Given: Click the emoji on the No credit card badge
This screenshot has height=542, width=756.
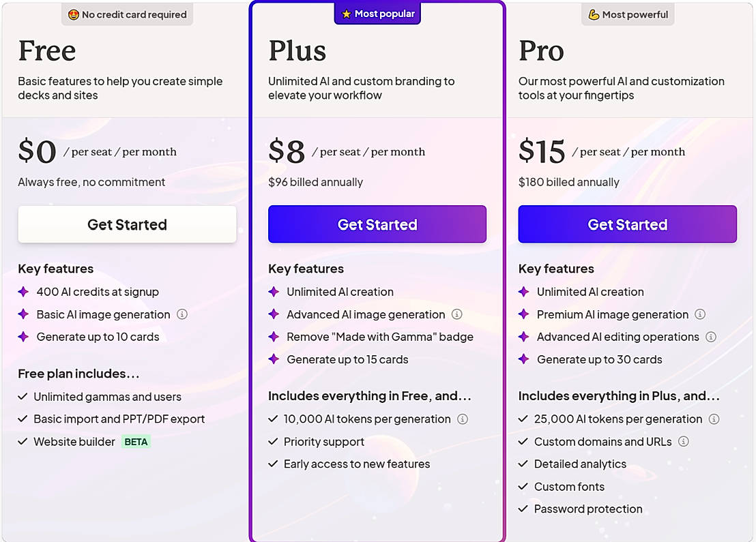Looking at the screenshot, I should (73, 14).
